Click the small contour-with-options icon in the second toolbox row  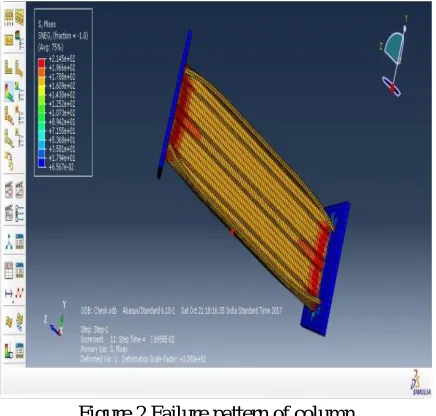20,39
